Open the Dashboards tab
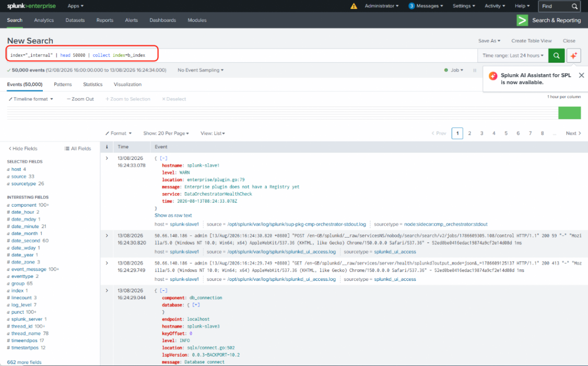 click(162, 20)
